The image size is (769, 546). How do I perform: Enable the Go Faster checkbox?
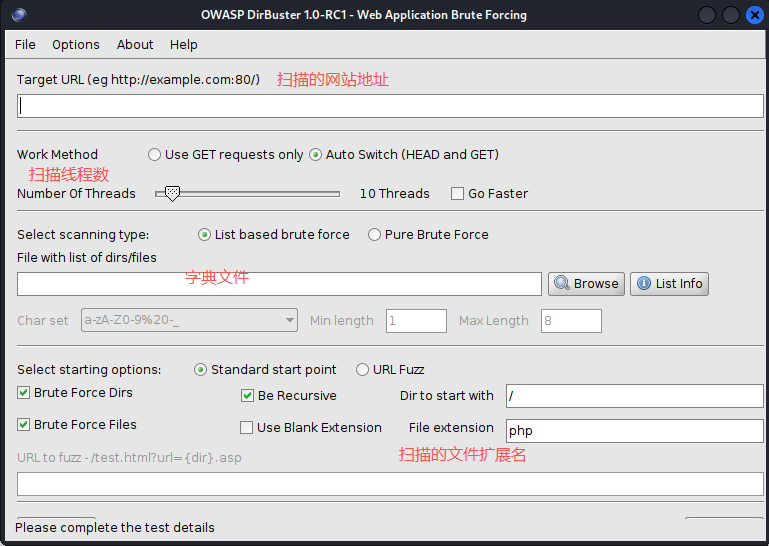pos(457,193)
